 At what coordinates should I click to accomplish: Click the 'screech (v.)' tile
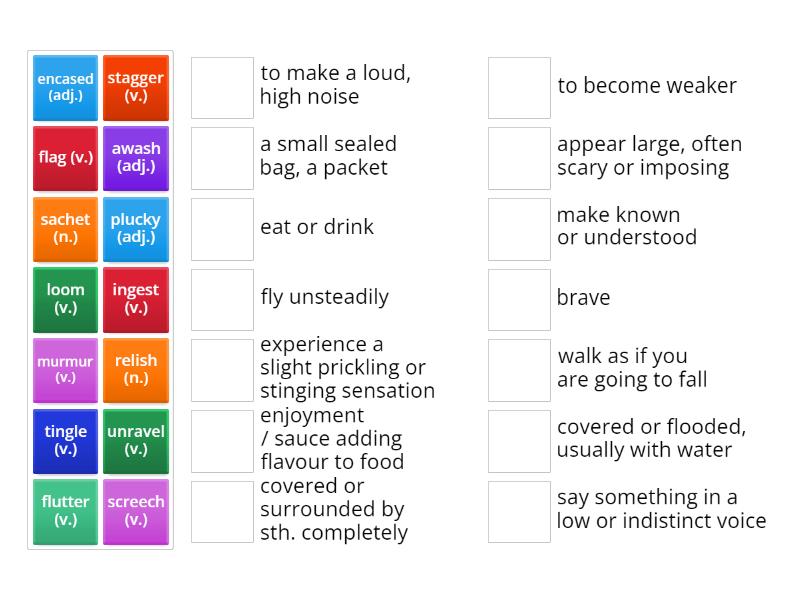(x=136, y=512)
